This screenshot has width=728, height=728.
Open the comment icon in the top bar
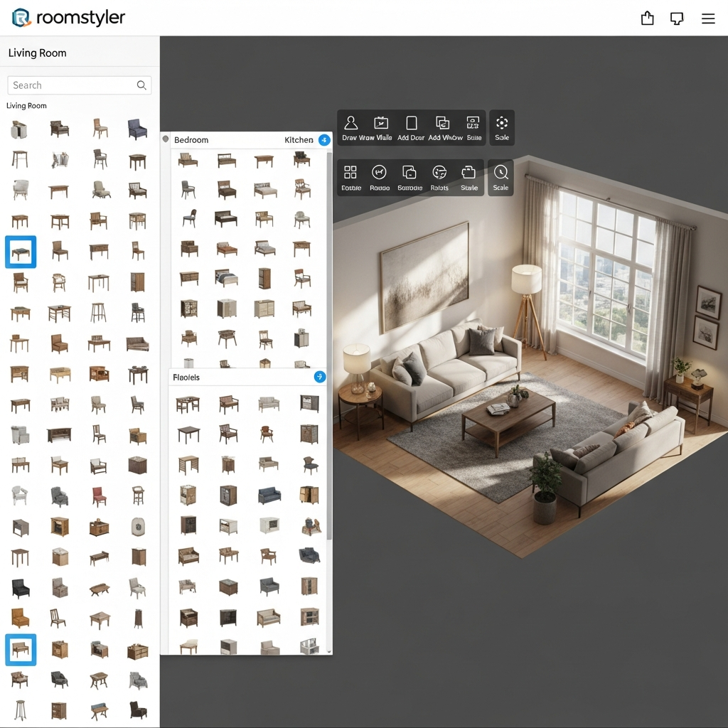coord(677,18)
